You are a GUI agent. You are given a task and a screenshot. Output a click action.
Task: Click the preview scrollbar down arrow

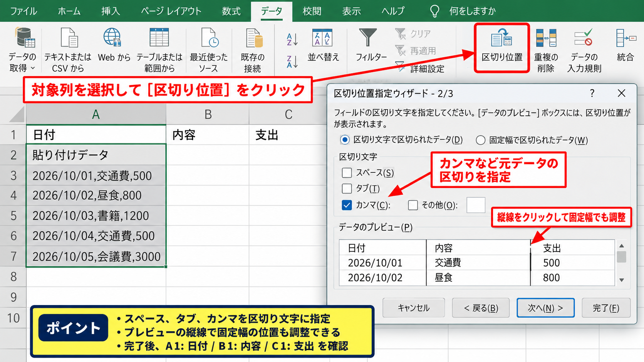622,280
